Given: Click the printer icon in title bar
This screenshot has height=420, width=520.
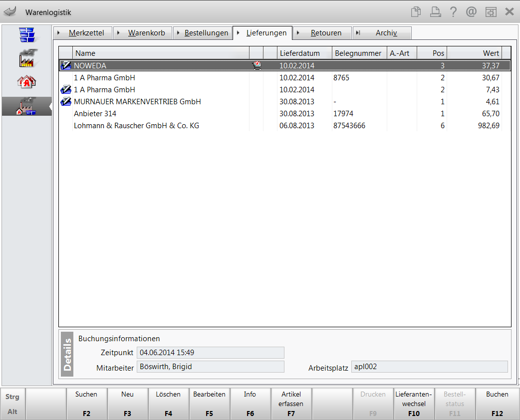Looking at the screenshot, I should coord(435,12).
